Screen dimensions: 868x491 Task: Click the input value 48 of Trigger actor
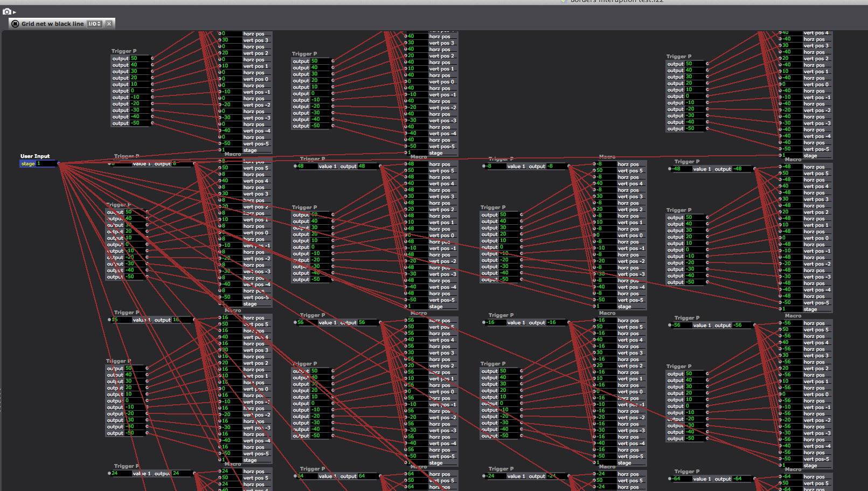307,166
